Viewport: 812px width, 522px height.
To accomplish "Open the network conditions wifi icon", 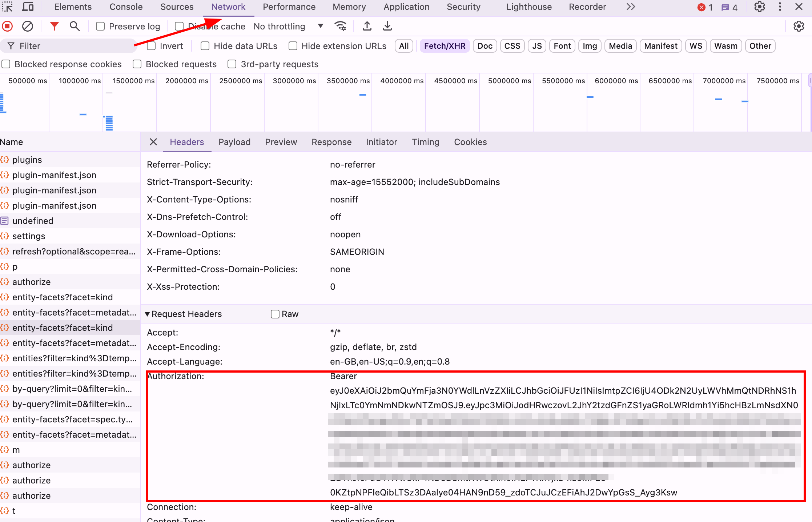I will click(341, 26).
